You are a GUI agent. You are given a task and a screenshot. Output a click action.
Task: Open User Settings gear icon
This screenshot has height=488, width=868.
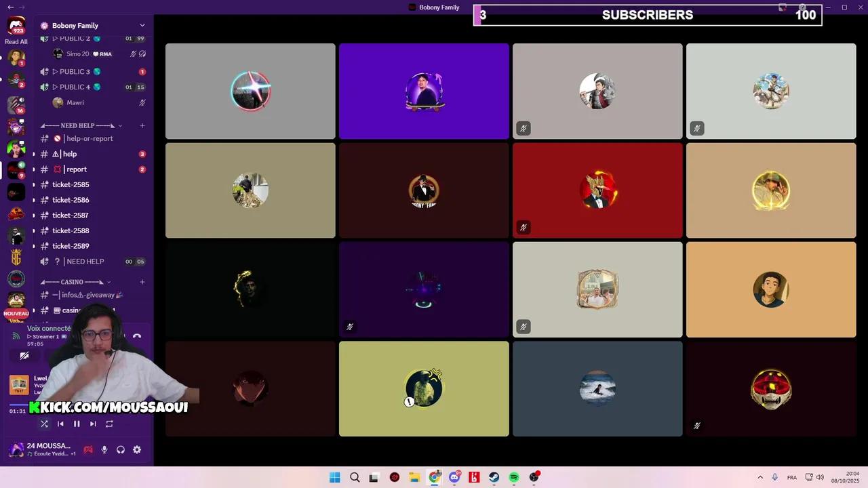point(137,449)
